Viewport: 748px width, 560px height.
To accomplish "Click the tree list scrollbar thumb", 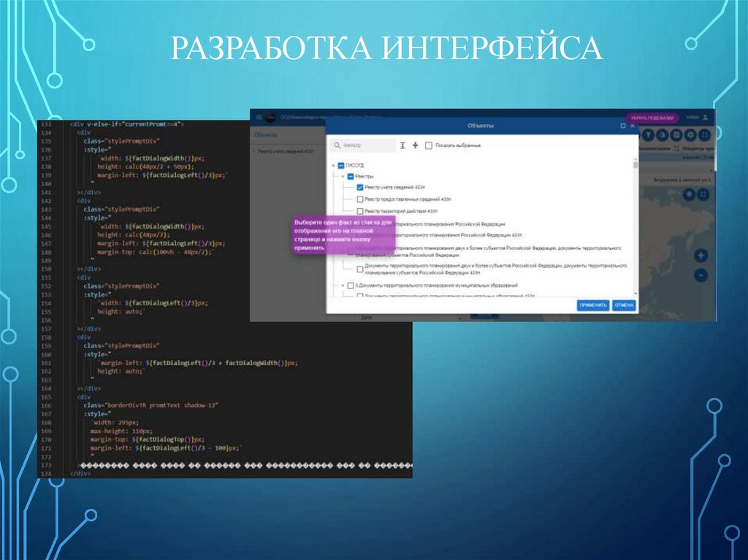I will pyautogui.click(x=636, y=165).
